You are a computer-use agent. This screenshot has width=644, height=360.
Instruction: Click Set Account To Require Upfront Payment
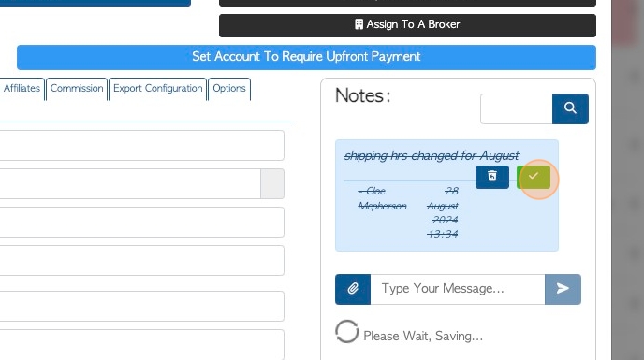tap(306, 57)
